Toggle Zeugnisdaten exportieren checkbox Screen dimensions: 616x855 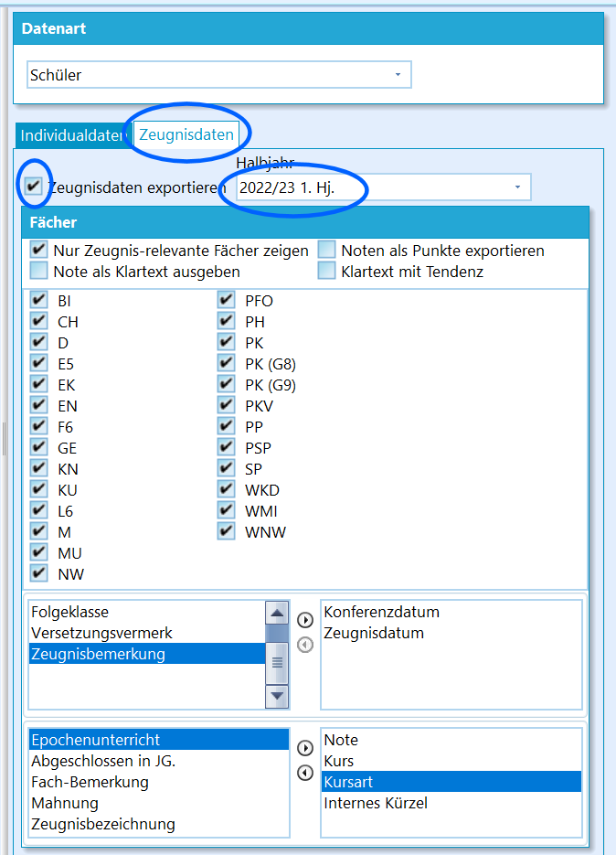coord(34,187)
